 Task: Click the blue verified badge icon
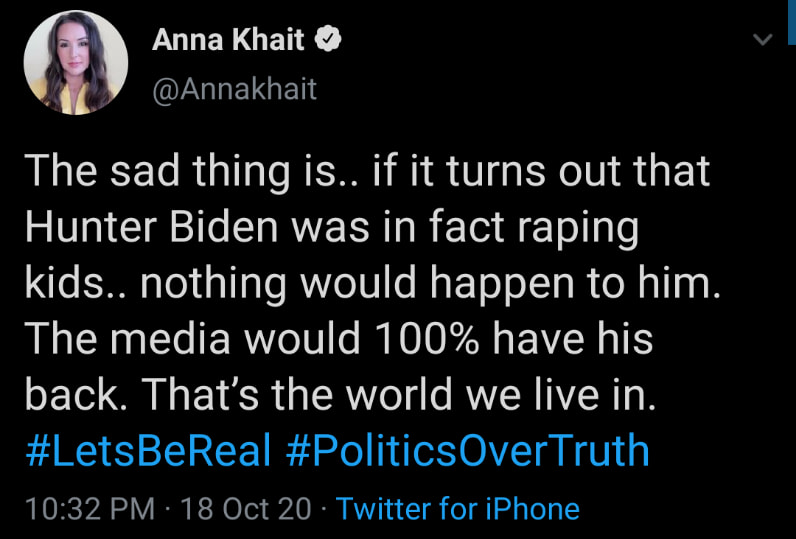[x=329, y=39]
